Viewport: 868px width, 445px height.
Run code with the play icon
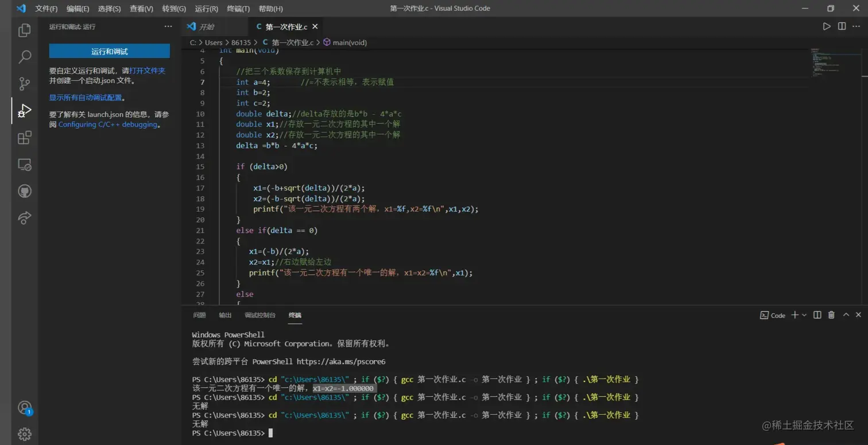pyautogui.click(x=826, y=26)
